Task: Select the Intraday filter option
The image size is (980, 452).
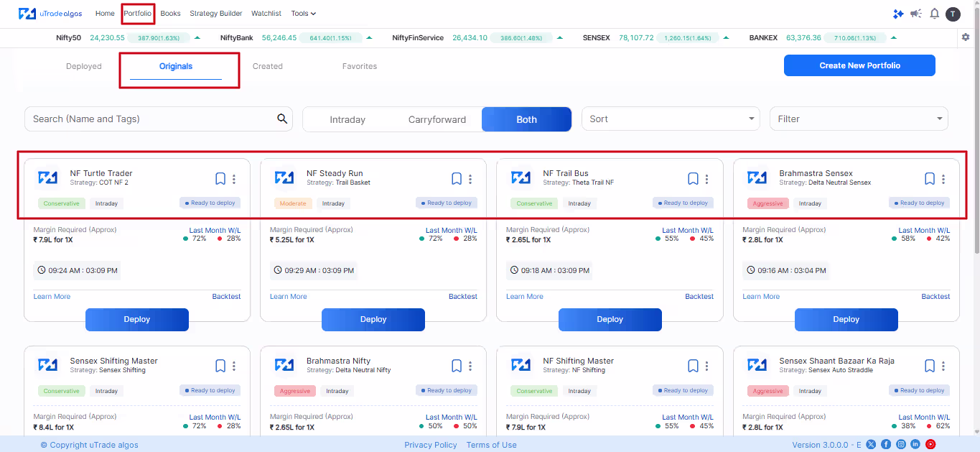Action: (347, 119)
